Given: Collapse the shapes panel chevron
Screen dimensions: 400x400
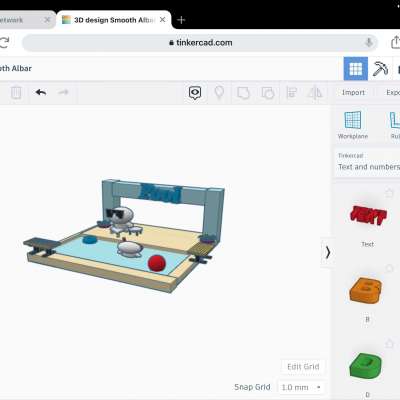Looking at the screenshot, I should tap(328, 252).
